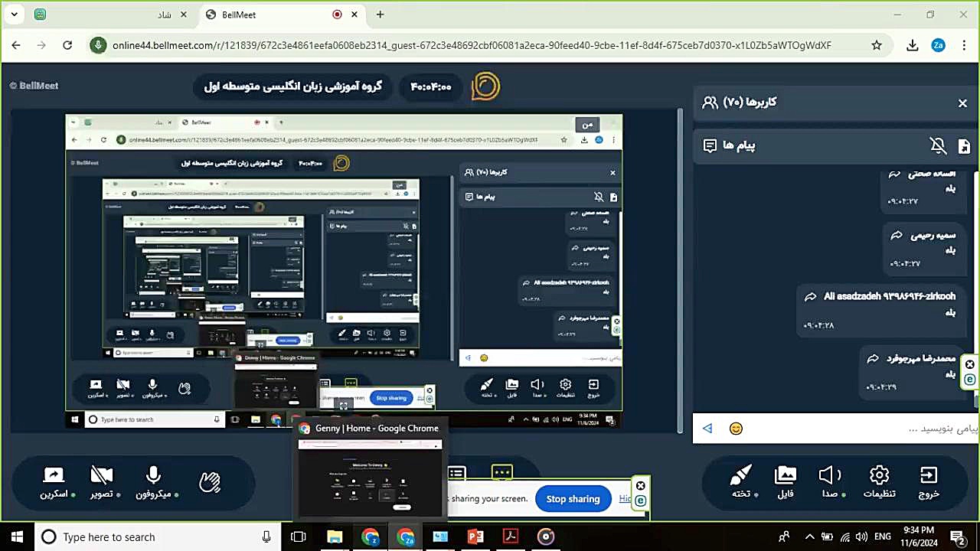The image size is (980, 551).
Task: Click the document icon in messages header
Action: click(964, 146)
